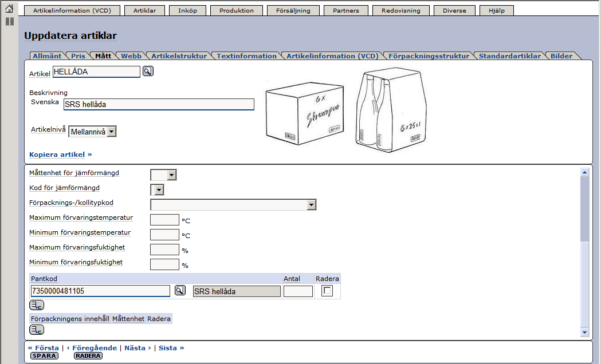Click the Pantkod column header
This screenshot has height=364, width=601.
tap(44, 279)
